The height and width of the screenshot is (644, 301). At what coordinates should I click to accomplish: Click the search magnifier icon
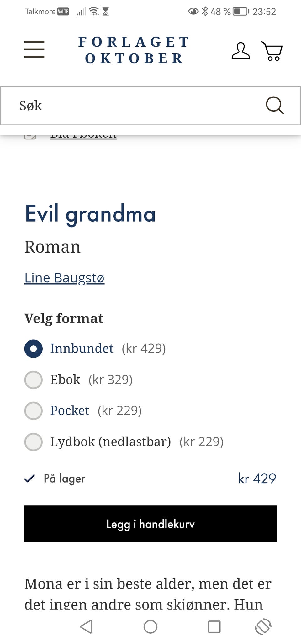click(x=275, y=105)
